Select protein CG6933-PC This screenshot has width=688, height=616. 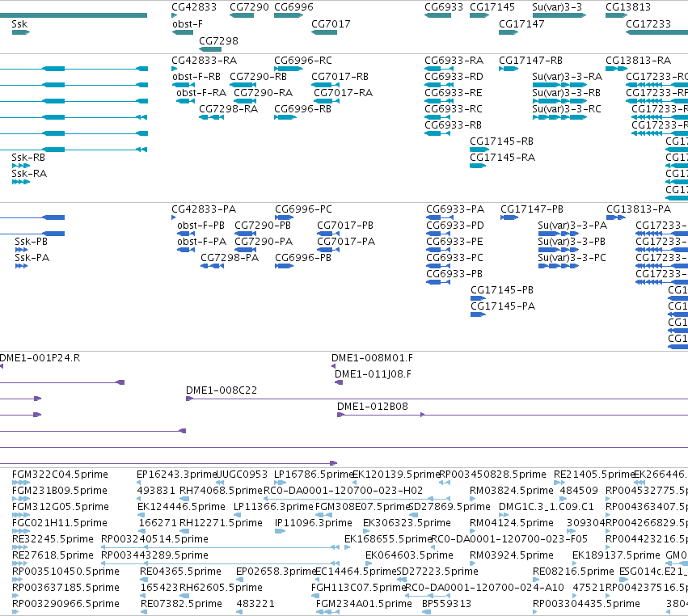click(x=439, y=266)
